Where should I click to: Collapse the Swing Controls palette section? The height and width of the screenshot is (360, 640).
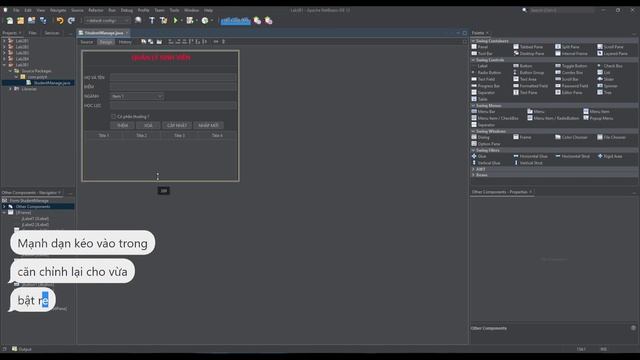click(x=473, y=60)
